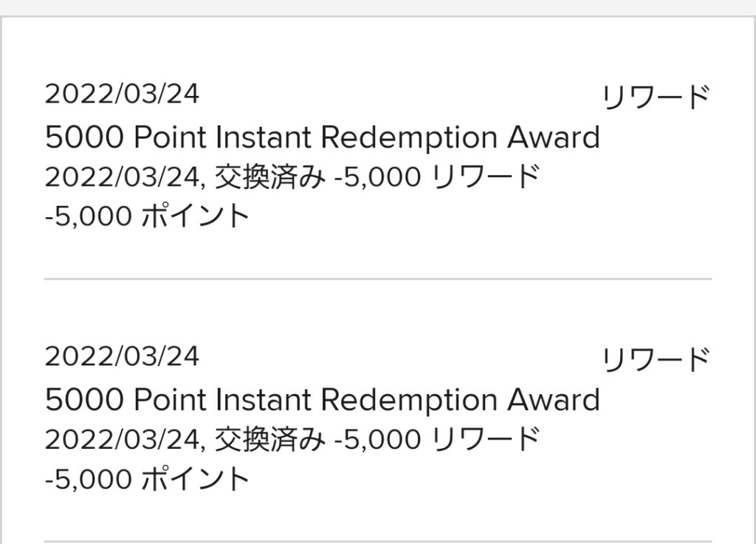Screen dimensions: 756x544
Task: Select the first entry's 2022/03/24 date heading
Action: coord(122,94)
